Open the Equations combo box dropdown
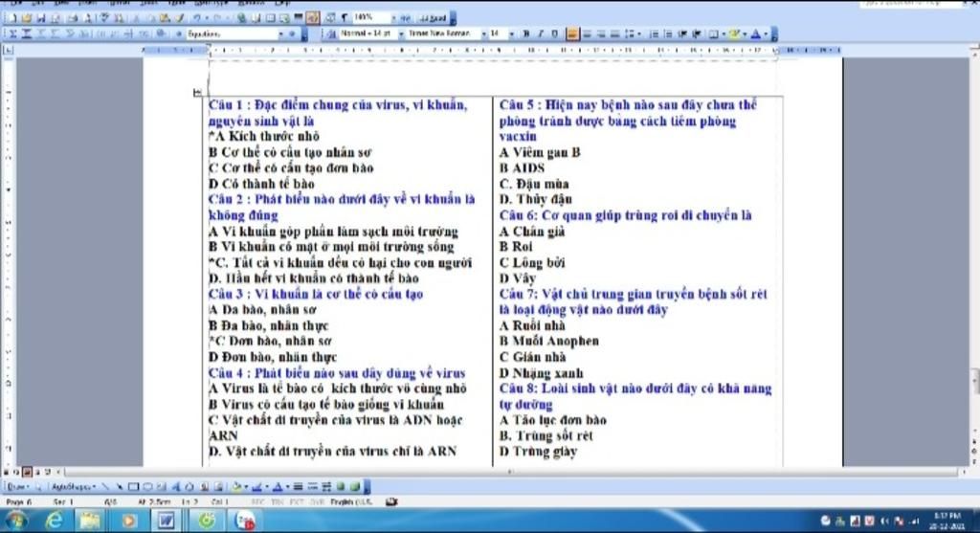The image size is (980, 533). coord(281,33)
